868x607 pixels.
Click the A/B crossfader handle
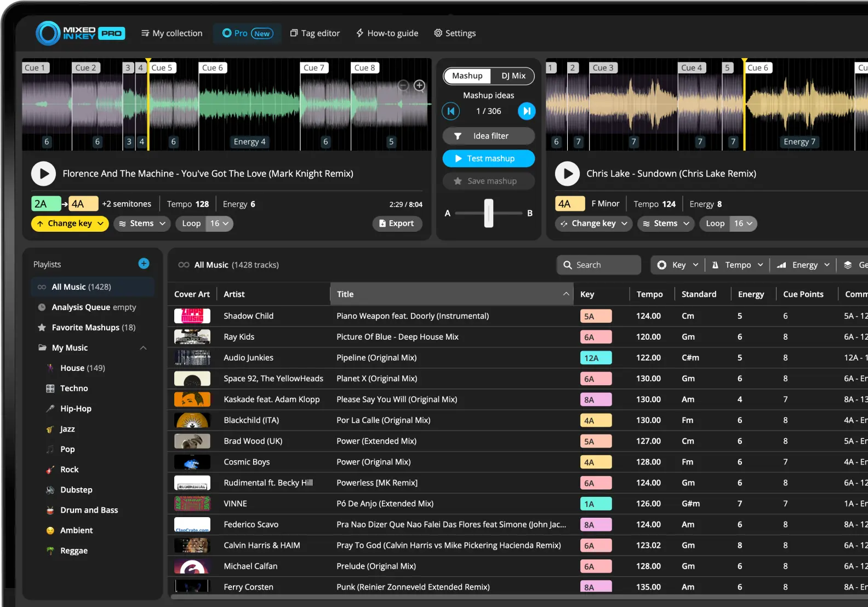pos(488,213)
